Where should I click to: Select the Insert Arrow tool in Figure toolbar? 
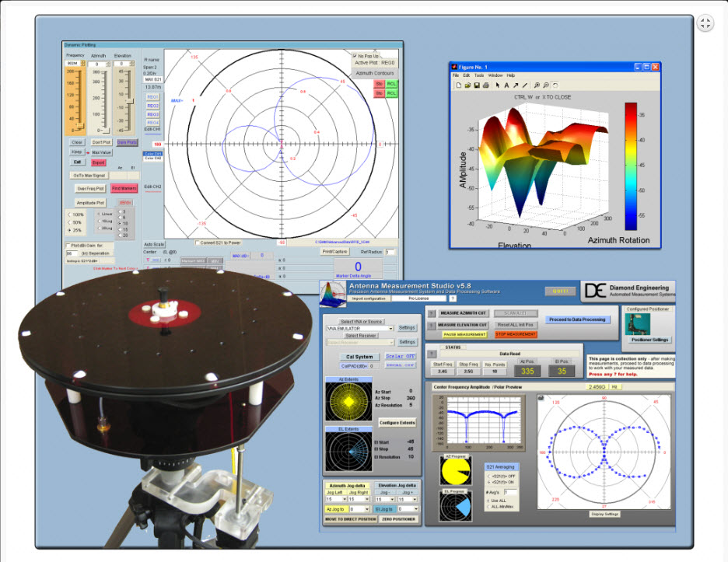[516, 86]
